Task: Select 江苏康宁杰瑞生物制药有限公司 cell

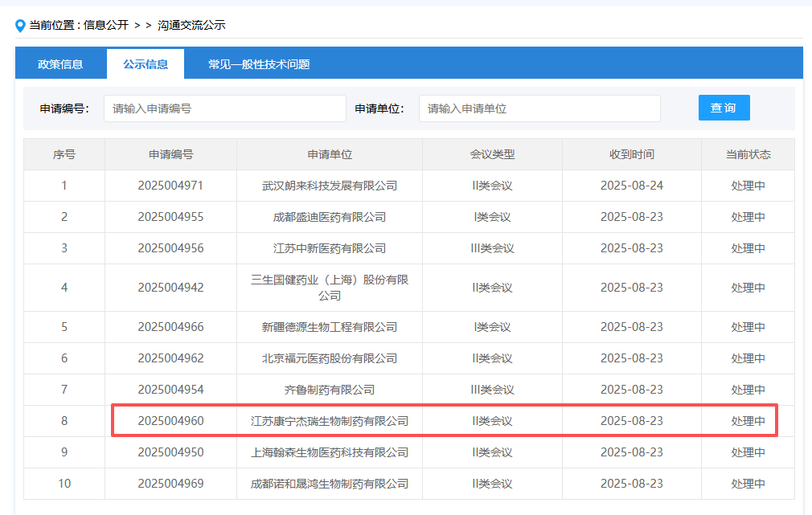Action: pyautogui.click(x=330, y=421)
